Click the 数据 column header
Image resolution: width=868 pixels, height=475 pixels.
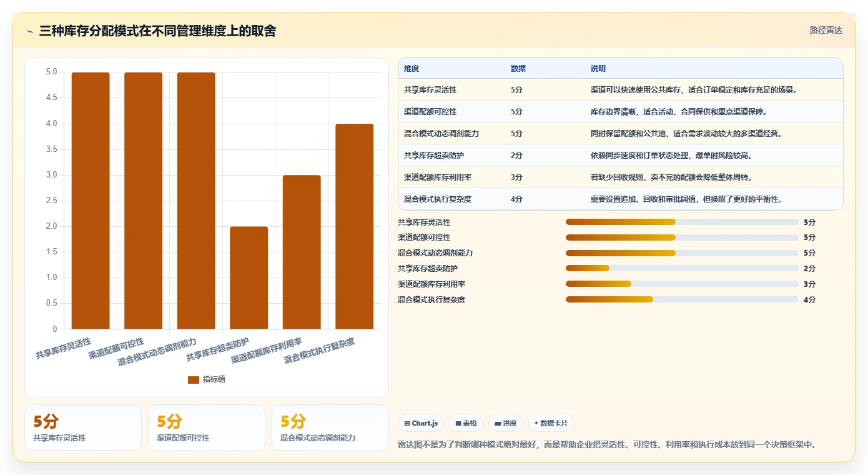coord(518,69)
